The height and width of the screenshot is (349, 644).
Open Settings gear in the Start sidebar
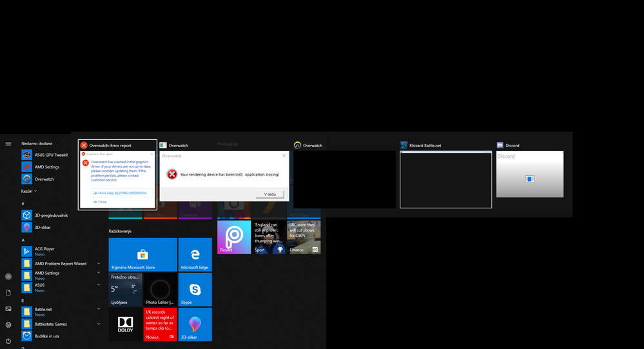coord(8,324)
